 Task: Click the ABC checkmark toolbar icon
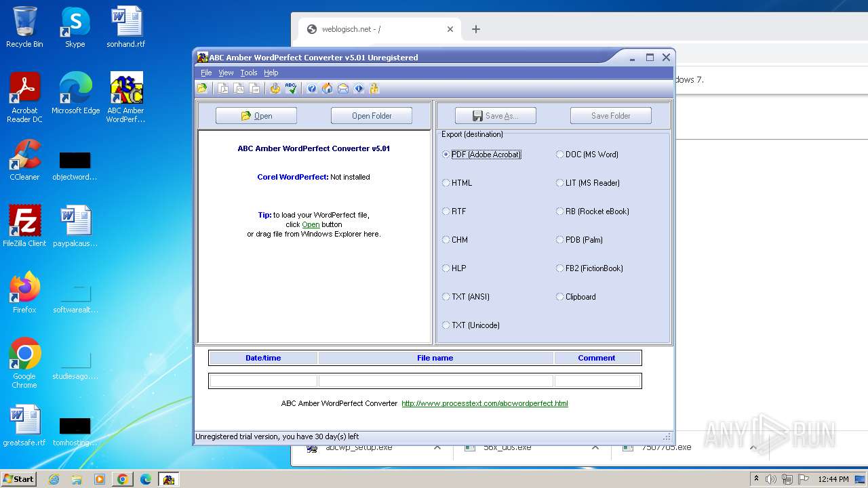(291, 88)
